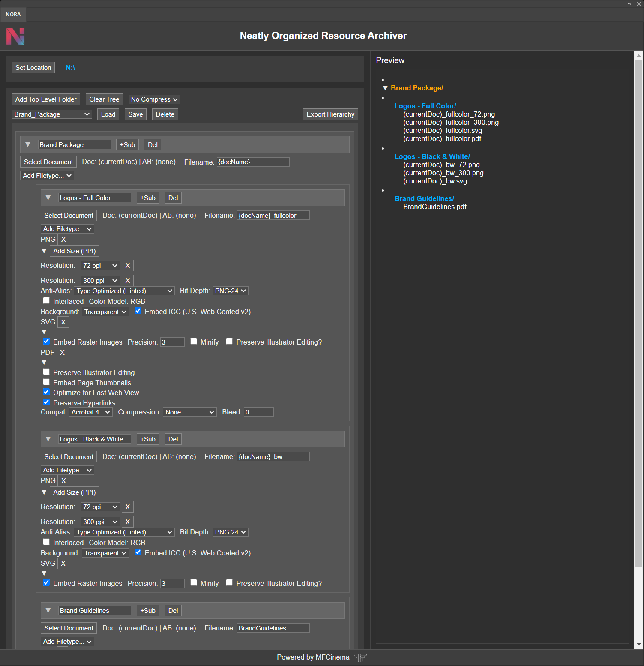The image size is (644, 666).
Task: Open the No Compress dropdown
Action: click(154, 99)
